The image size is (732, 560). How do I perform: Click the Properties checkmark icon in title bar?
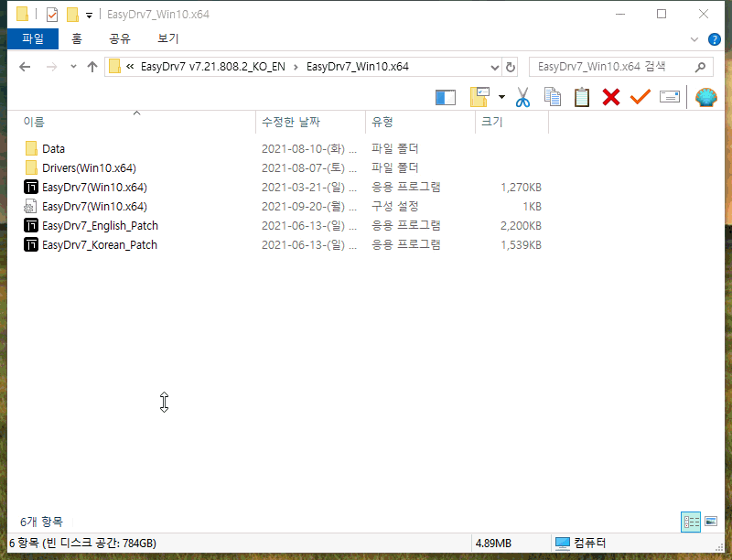[x=52, y=15]
